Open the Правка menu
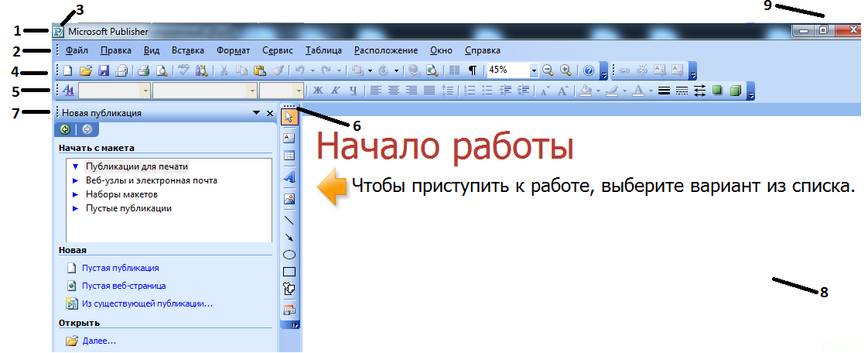The width and height of the screenshot is (868, 353). [116, 50]
